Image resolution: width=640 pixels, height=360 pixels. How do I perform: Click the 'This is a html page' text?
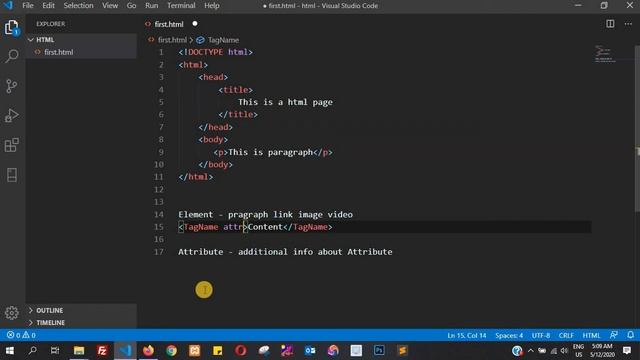pyautogui.click(x=285, y=102)
